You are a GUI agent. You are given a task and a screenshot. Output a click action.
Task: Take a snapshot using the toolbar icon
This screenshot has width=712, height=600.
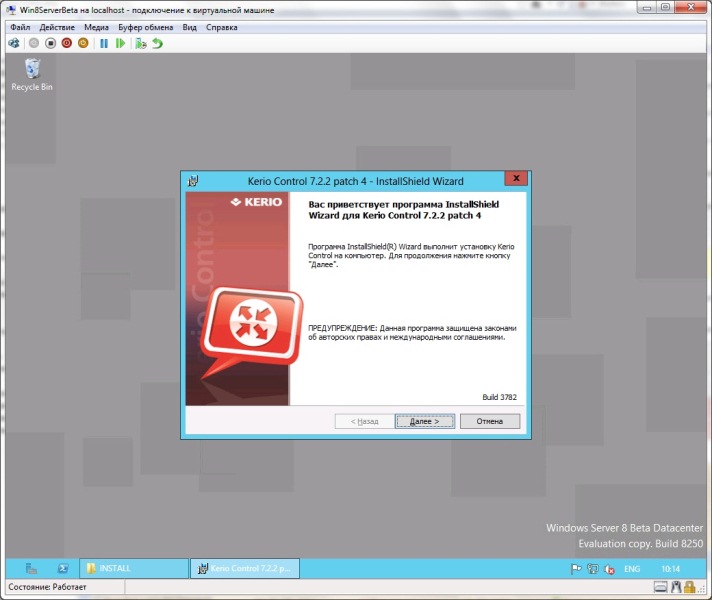click(140, 43)
